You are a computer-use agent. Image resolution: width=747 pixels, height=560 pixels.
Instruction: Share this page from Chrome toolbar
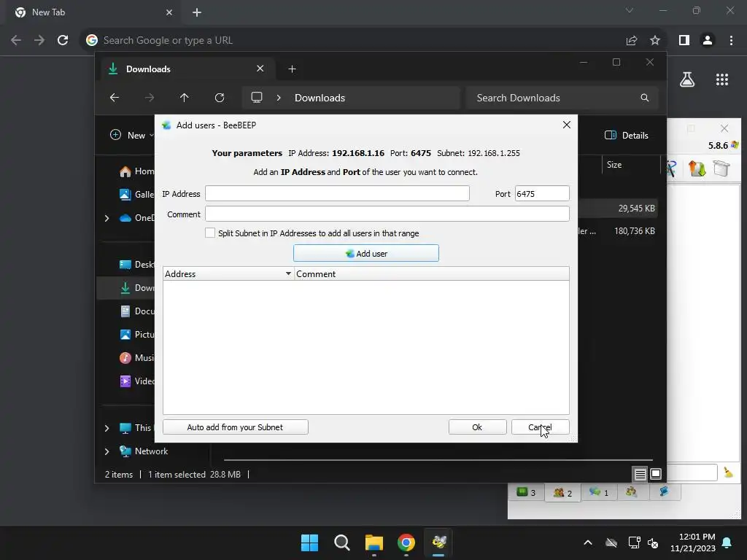632,41
